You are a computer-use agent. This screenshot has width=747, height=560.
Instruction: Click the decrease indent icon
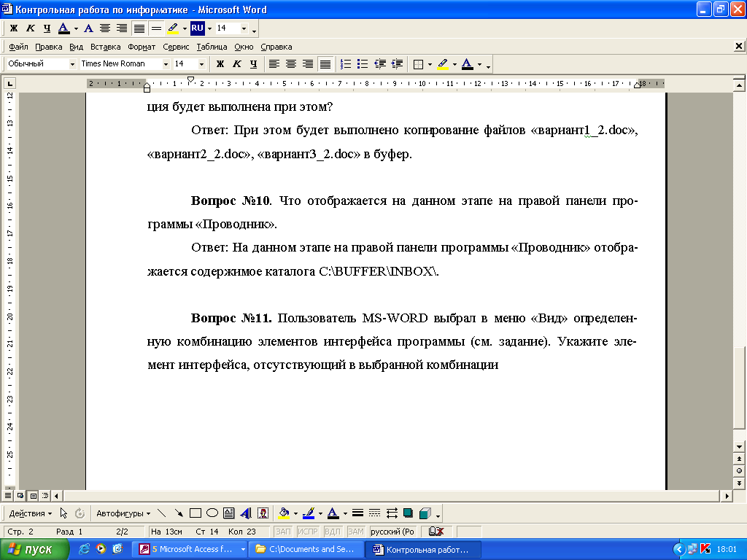(379, 64)
